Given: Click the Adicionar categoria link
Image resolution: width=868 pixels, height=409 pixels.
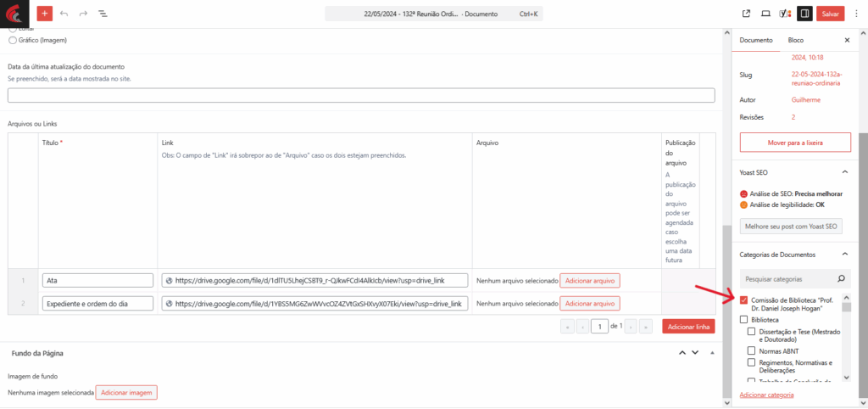Looking at the screenshot, I should coord(766,395).
